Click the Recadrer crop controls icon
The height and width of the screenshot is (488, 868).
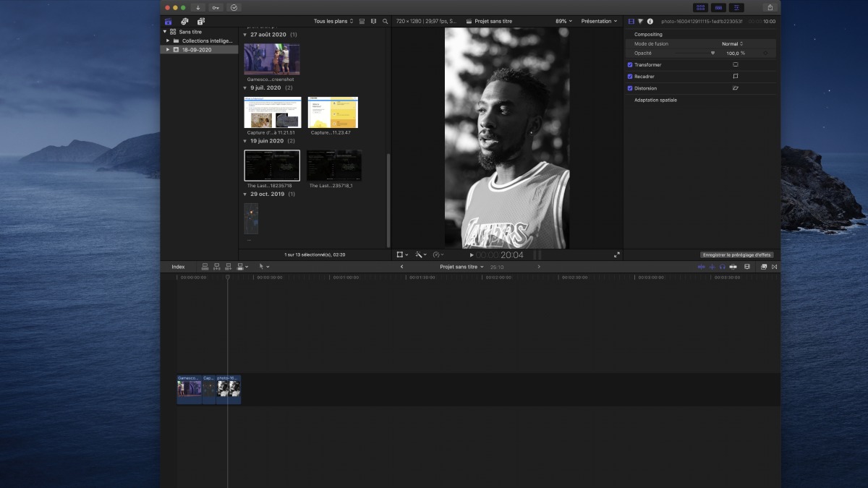point(735,76)
